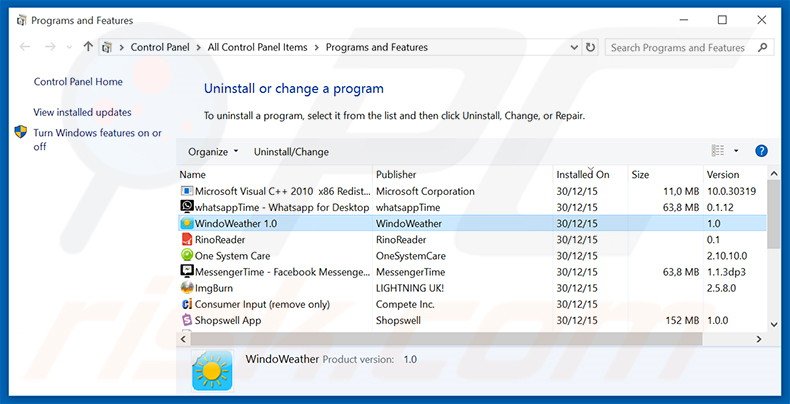Click the Shopswell App icon
Image resolution: width=790 pixels, height=404 pixels.
(x=187, y=320)
